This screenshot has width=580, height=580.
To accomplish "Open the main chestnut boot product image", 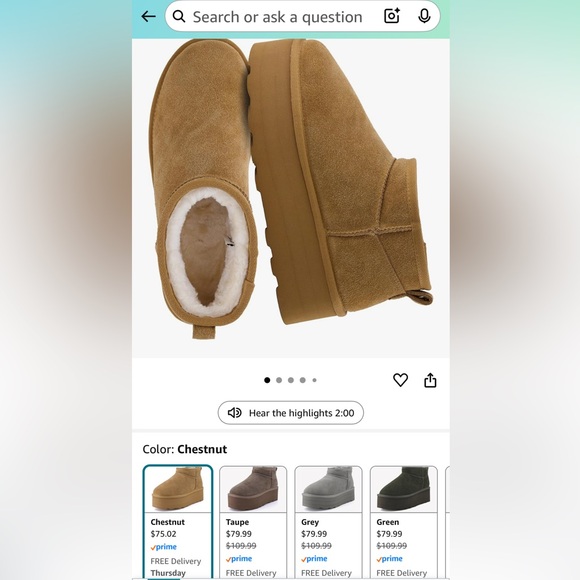I will pos(291,198).
